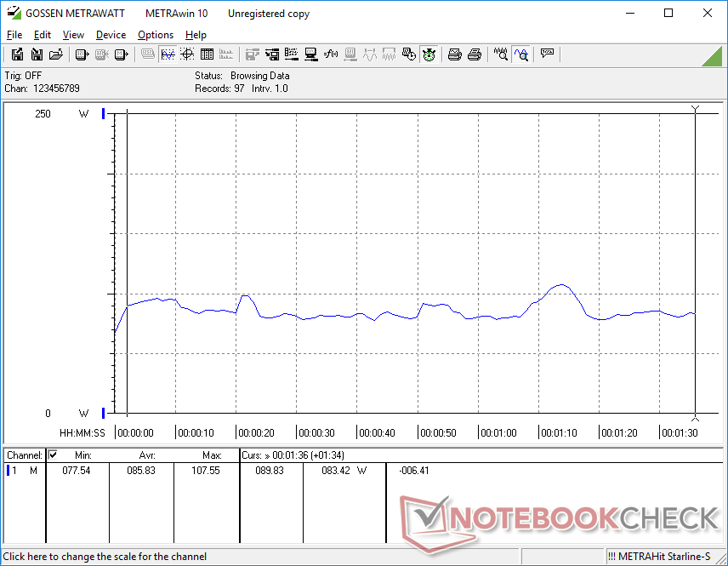Select channel 1 M row
The height and width of the screenshot is (566, 728).
point(22,471)
